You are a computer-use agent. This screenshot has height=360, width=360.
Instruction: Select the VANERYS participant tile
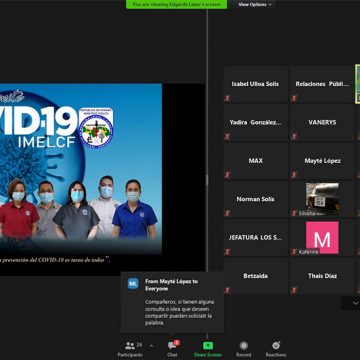pyautogui.click(x=322, y=122)
